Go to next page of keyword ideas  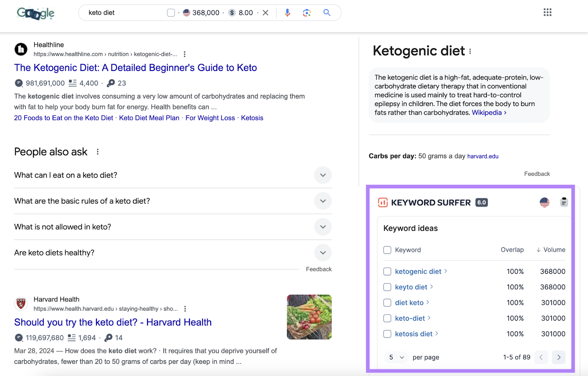click(x=559, y=357)
